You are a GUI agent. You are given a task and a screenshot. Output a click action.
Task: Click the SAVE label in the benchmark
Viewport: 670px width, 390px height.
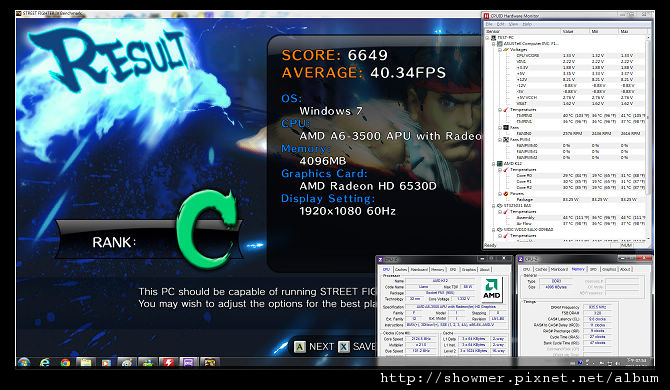point(364,346)
